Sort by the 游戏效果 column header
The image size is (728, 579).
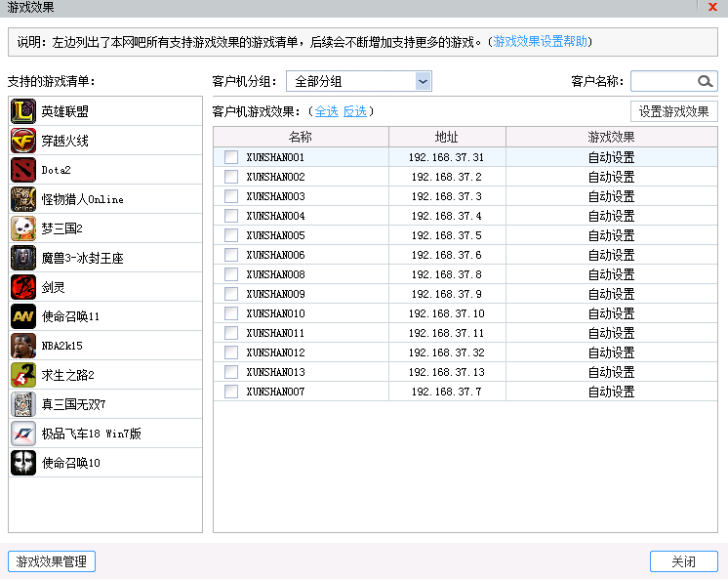click(612, 137)
